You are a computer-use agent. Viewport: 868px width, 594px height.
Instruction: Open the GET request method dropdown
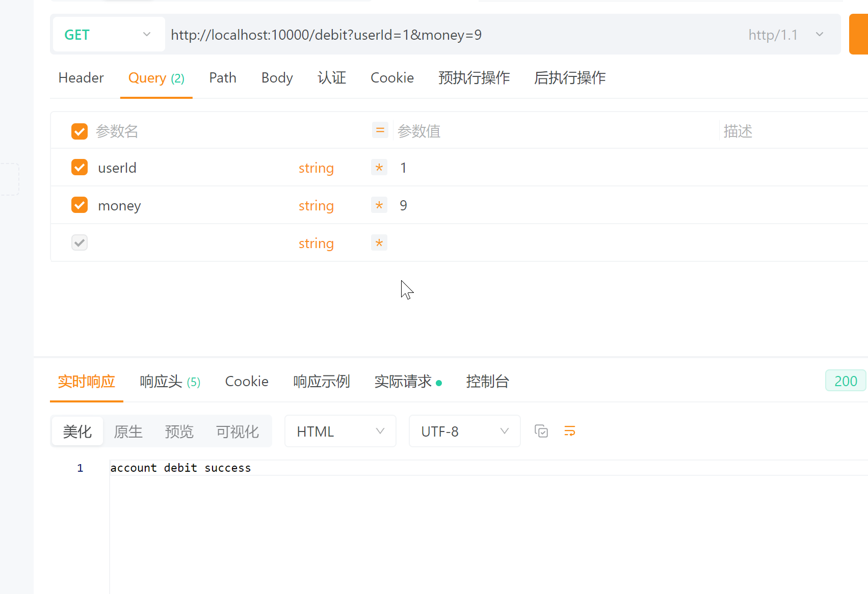tap(109, 35)
